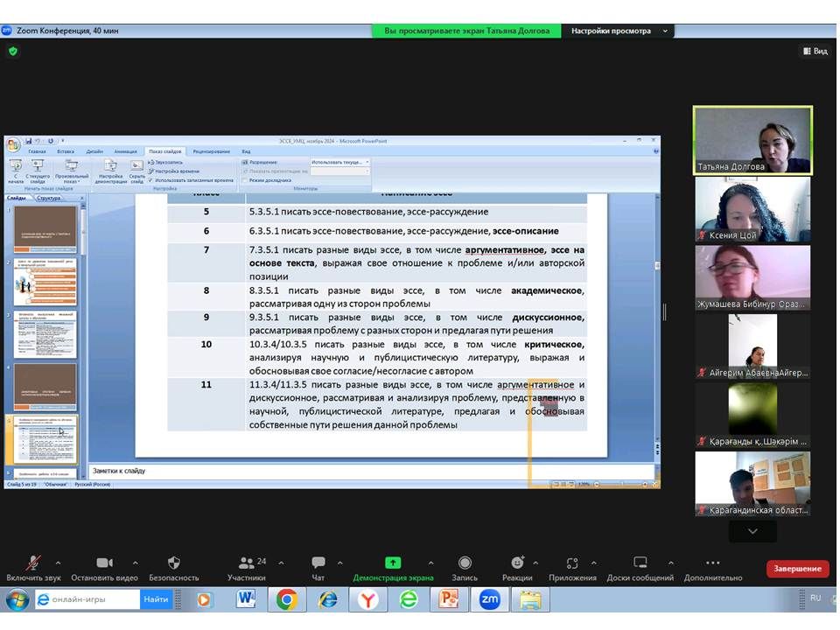Toggle Использовать записанные времена checkbox
The image size is (840, 630).
150,180
